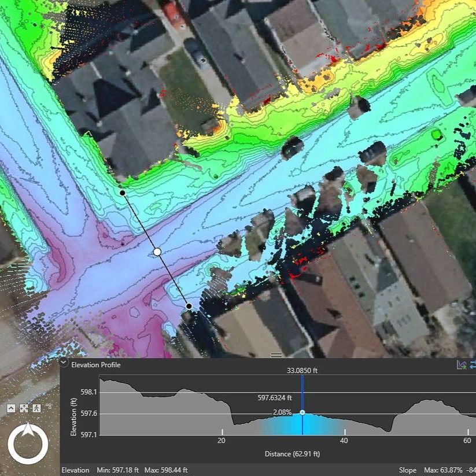
Task: Click the Slope label in statistics bar
Action: coord(408,470)
